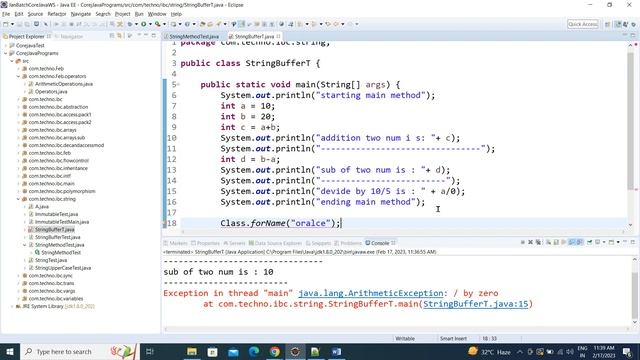Click in the Quick Access field
Screen dimensions: 640x360
coord(583,24)
